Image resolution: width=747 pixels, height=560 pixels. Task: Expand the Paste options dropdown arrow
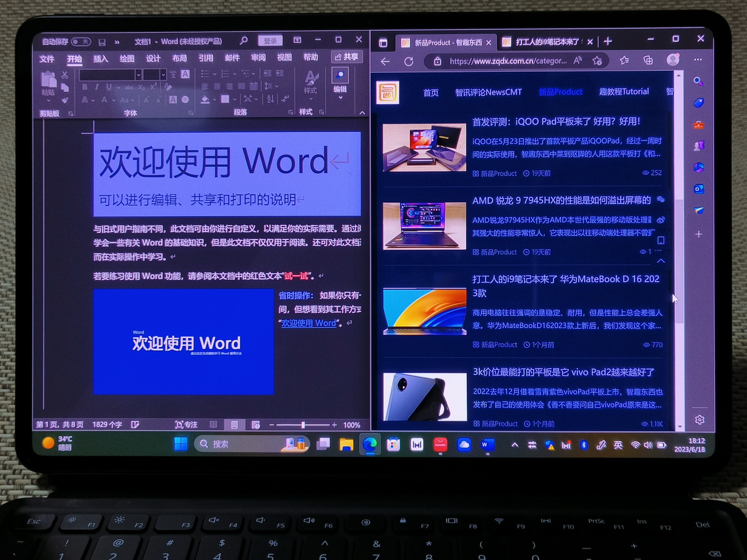click(48, 100)
